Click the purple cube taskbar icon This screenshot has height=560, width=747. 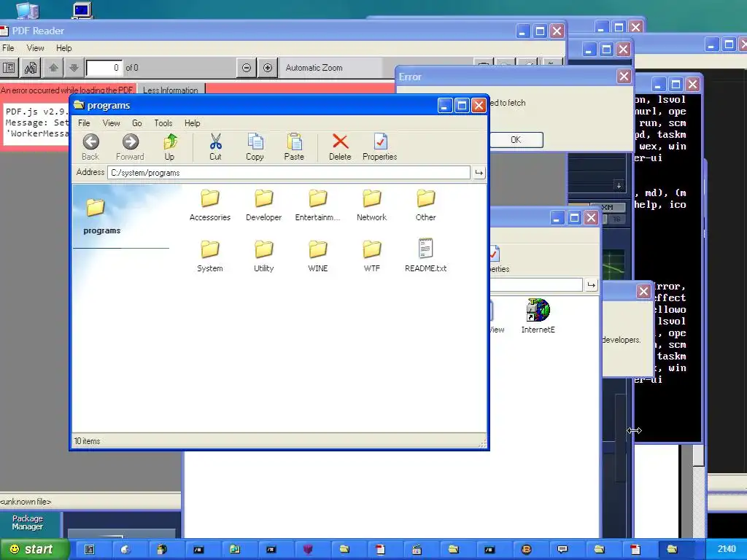coord(308,550)
